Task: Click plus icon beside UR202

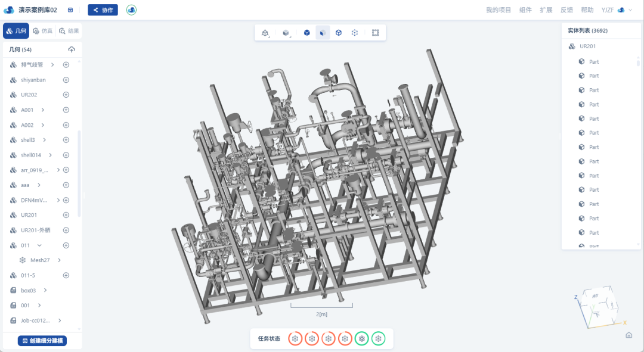Action: click(66, 95)
